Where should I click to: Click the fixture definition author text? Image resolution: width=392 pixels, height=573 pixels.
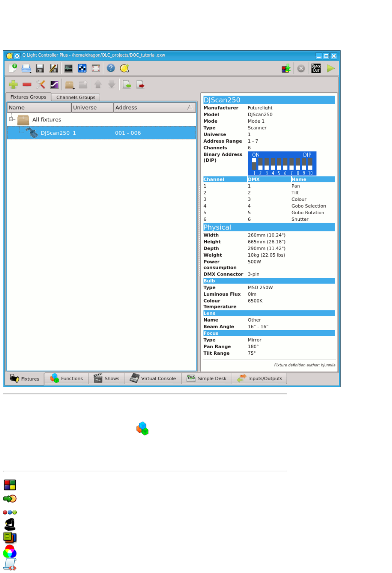pos(304,365)
